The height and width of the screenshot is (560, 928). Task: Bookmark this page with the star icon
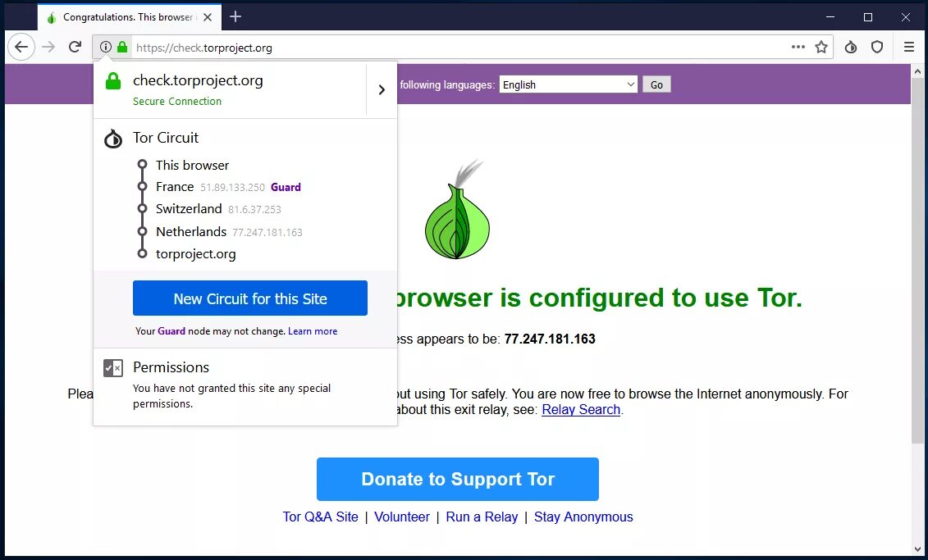click(821, 48)
